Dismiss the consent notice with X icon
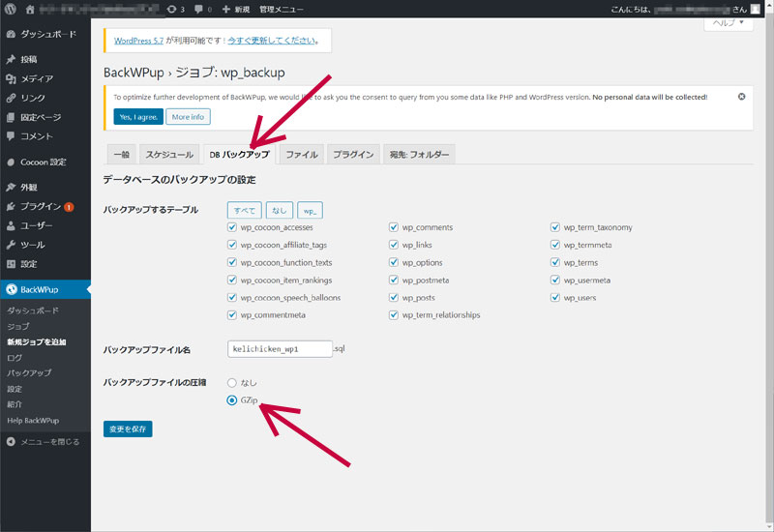This screenshot has width=774, height=532. (741, 97)
